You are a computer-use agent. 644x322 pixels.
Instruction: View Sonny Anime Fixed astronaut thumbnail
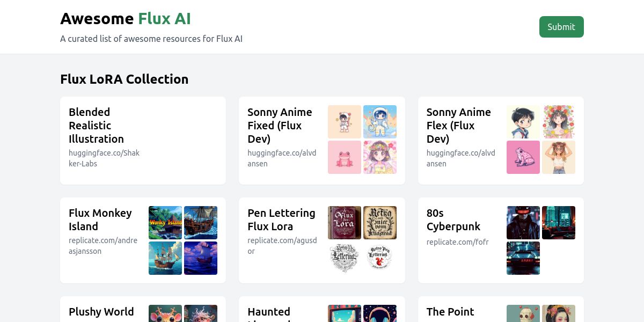[380, 122]
